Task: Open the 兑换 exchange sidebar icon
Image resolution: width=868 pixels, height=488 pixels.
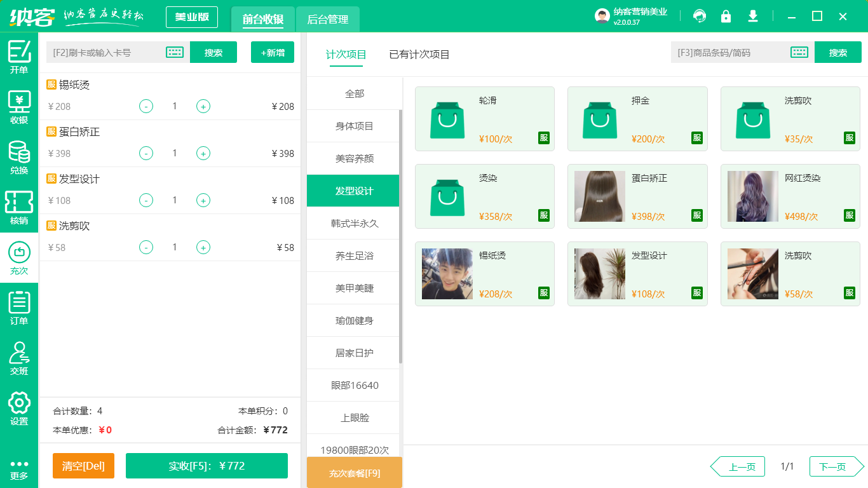Action: click(x=19, y=152)
